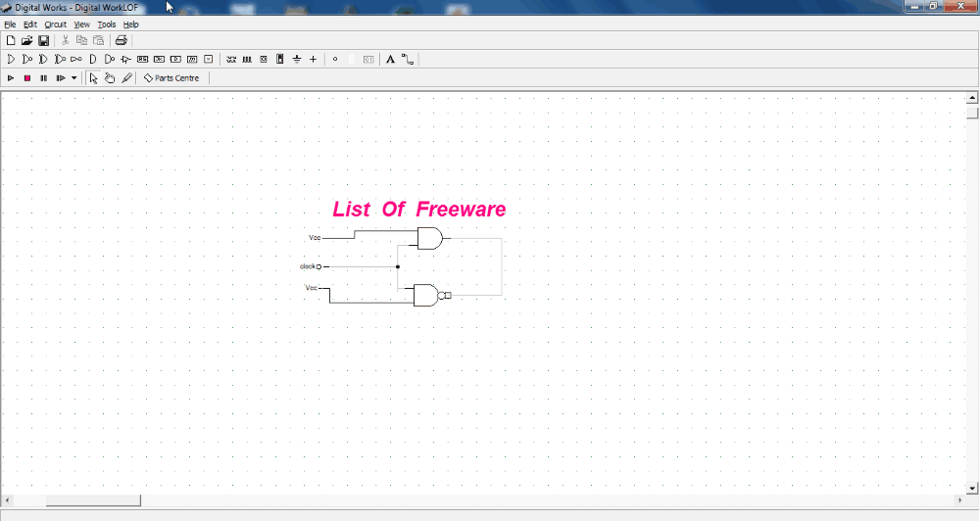
Task: Select the 'List Of Freeware' text annotation
Action: coord(418,209)
